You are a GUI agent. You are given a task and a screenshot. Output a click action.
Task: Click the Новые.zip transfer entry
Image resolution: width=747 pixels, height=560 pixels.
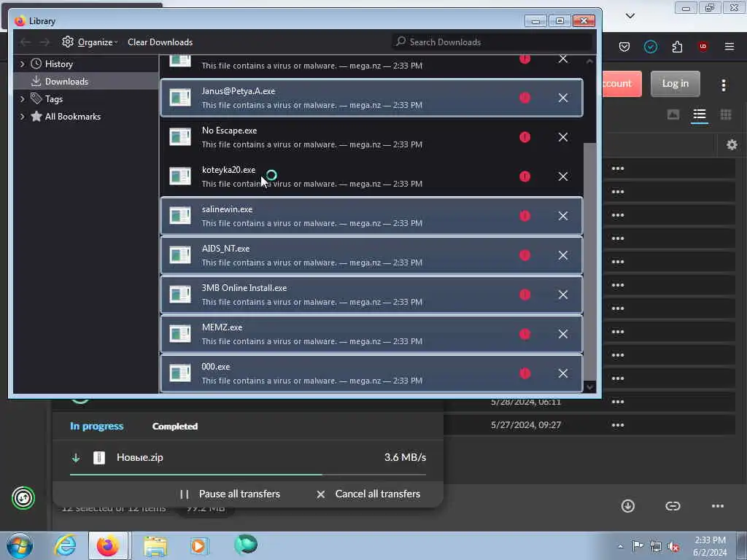click(x=248, y=458)
